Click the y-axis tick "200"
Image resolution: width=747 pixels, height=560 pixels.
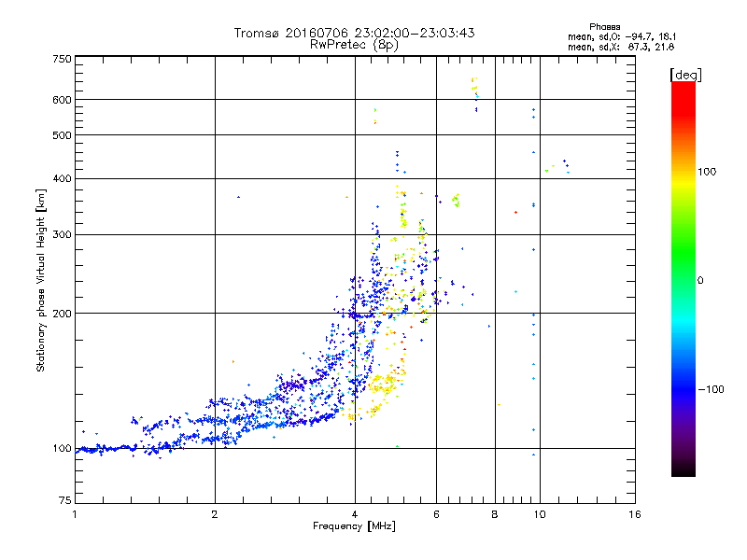tap(63, 314)
